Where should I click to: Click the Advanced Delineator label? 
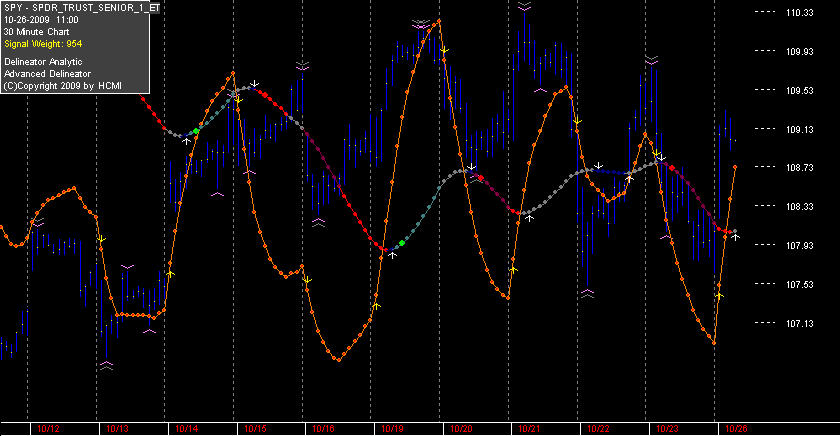47,74
